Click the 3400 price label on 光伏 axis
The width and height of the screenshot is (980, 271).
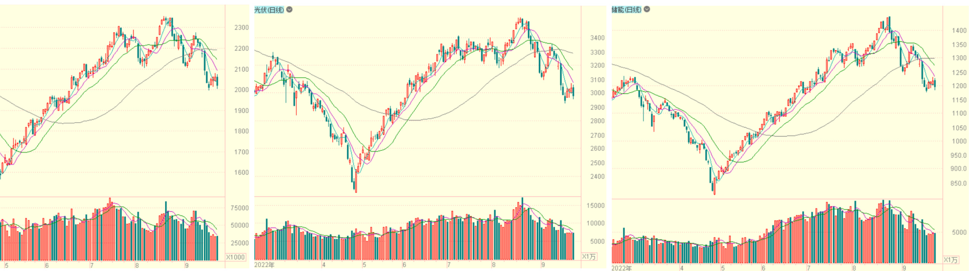pyautogui.click(x=598, y=38)
